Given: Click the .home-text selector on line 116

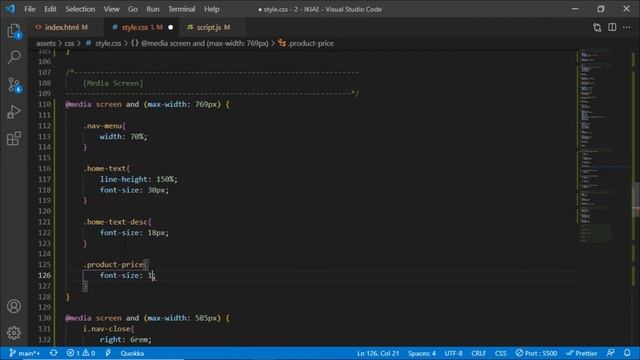Looking at the screenshot, I should tap(104, 169).
